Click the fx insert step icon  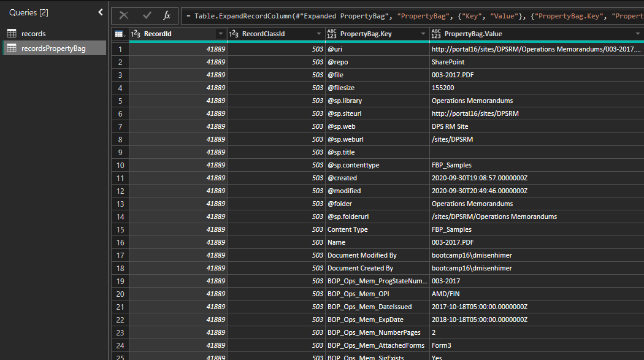167,15
